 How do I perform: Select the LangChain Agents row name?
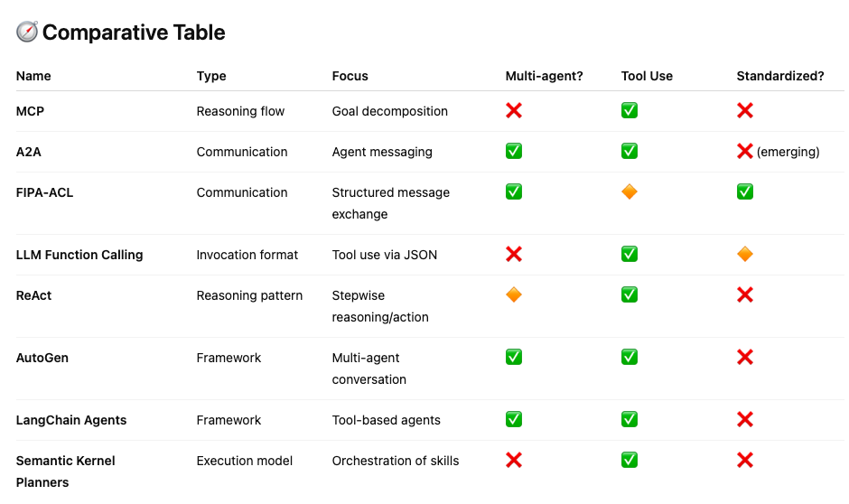tap(71, 420)
